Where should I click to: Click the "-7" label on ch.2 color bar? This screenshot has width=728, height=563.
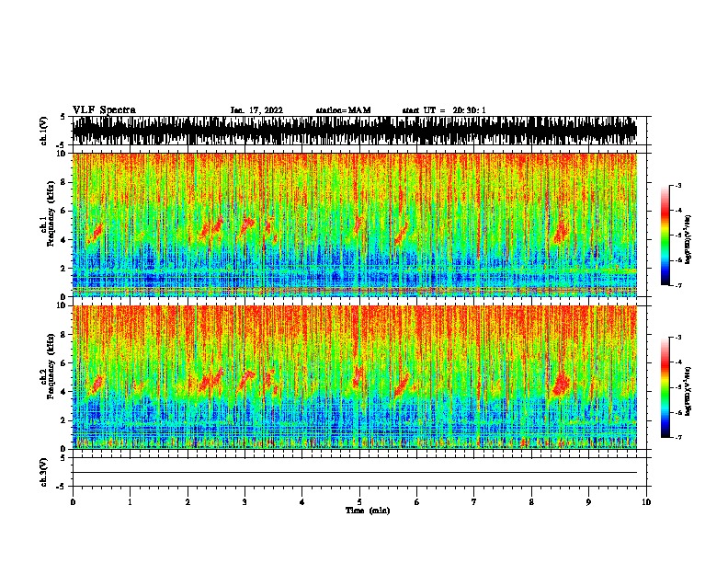coord(678,438)
